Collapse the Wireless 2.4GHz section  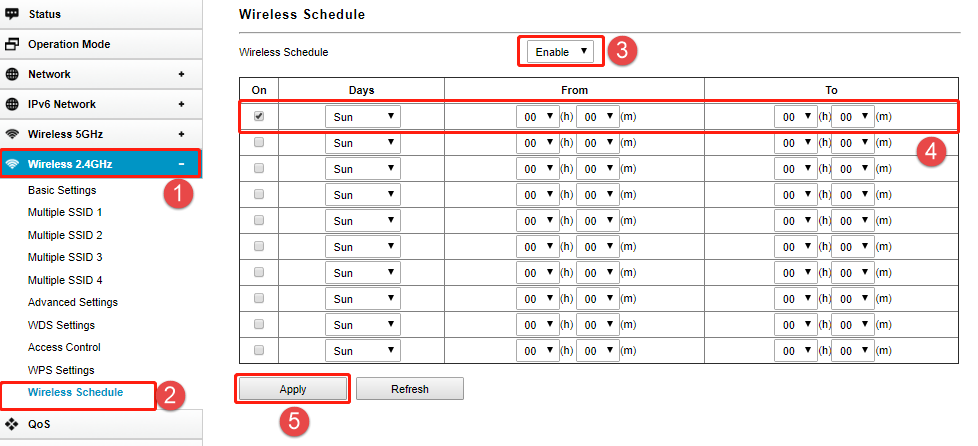tap(182, 165)
